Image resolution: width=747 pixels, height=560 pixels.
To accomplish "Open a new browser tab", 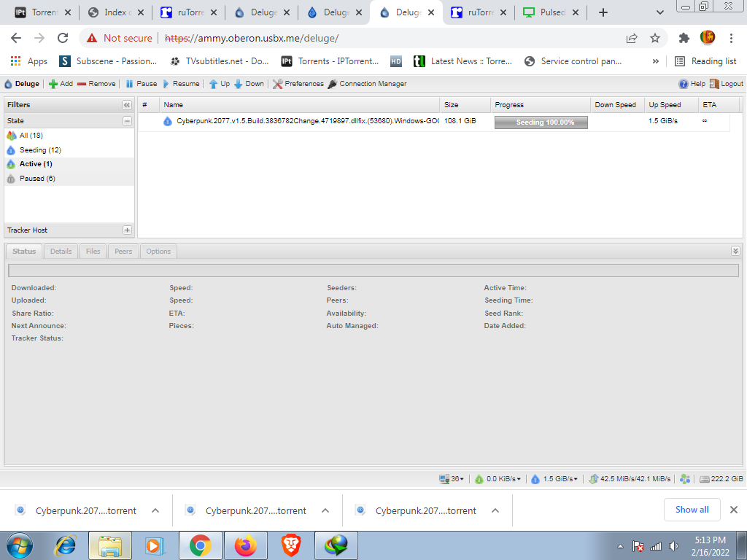I will (603, 12).
